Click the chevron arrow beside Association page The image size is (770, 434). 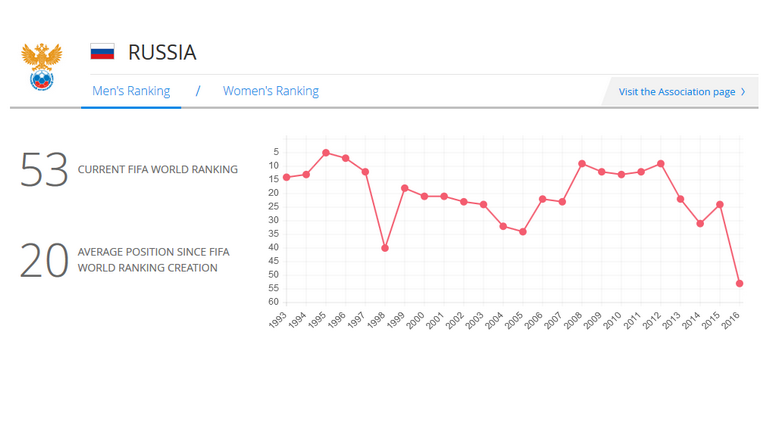[743, 92]
